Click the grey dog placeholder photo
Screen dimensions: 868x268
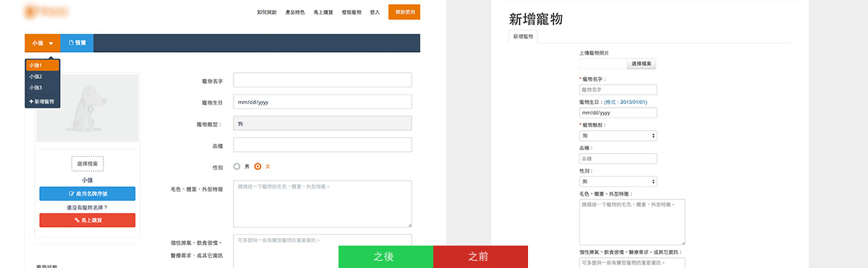pos(88,108)
